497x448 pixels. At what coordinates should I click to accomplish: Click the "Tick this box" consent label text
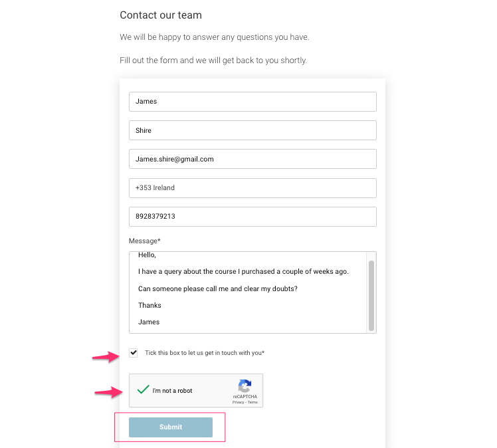[x=205, y=353]
